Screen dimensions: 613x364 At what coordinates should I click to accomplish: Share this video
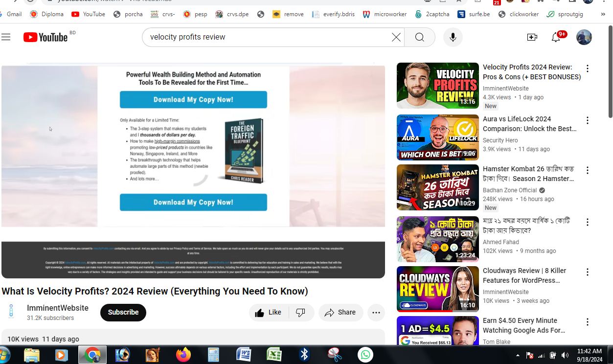point(341,312)
